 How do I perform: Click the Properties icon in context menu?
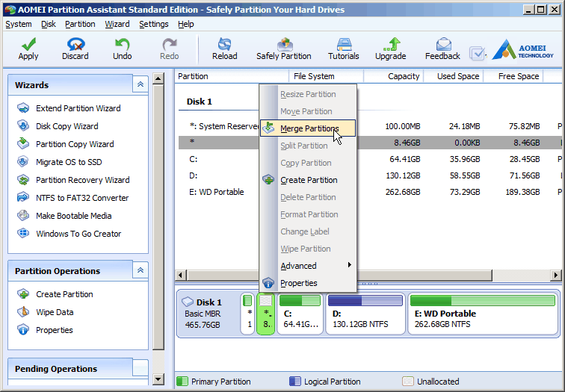268,283
